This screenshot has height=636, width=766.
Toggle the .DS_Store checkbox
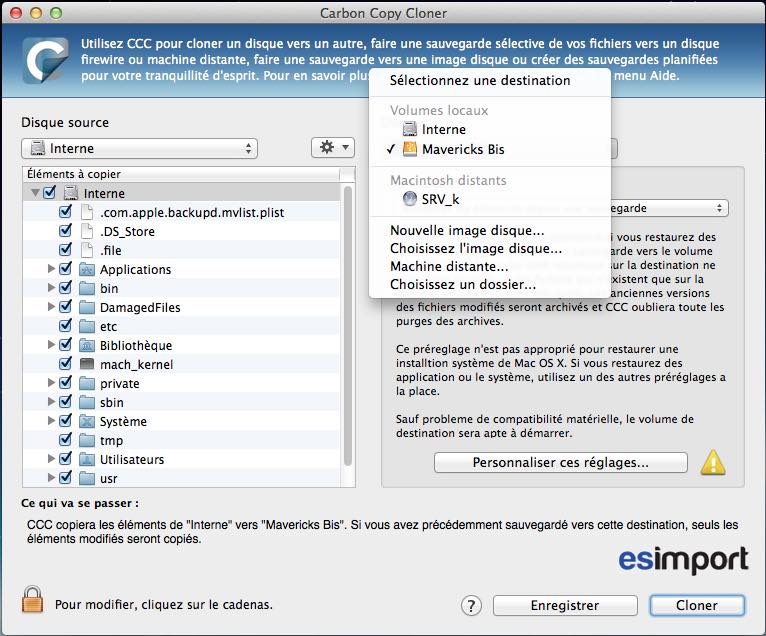tap(66, 231)
